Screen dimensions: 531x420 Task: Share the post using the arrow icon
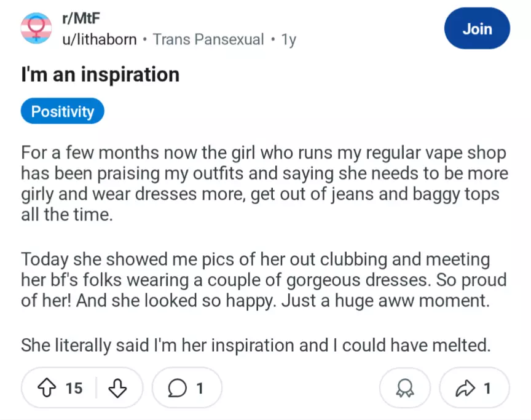click(x=466, y=388)
